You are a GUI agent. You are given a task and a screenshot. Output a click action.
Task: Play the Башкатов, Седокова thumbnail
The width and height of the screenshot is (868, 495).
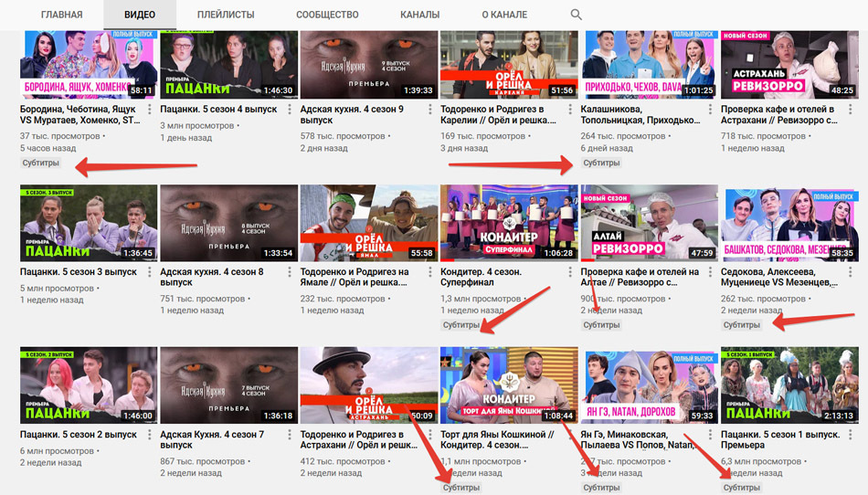click(789, 223)
